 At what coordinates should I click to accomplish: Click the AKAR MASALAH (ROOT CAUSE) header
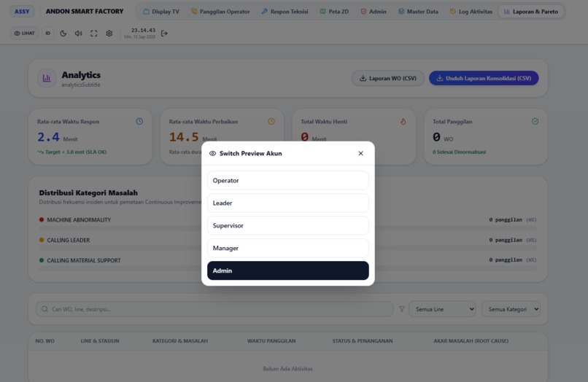471,340
